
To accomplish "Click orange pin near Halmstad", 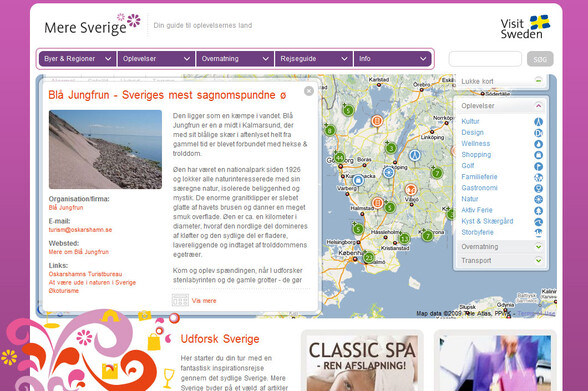I will (x=377, y=203).
